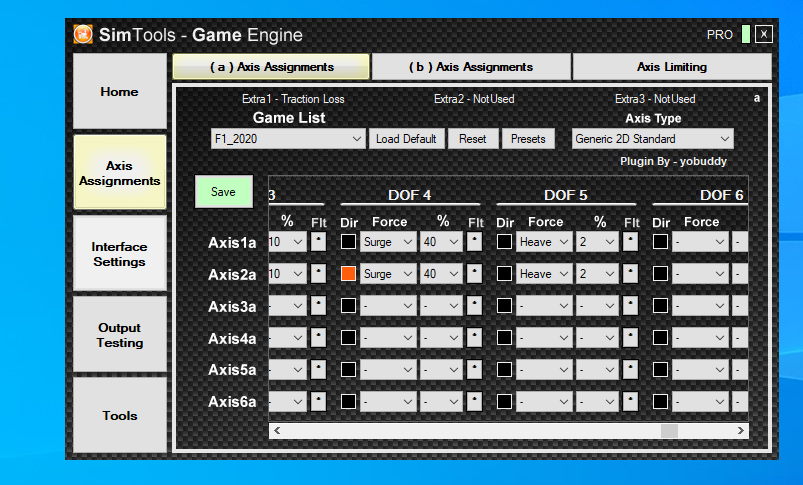Click Axis1a DOF 5 Flt filter button
This screenshot has width=803, height=485.
[630, 242]
